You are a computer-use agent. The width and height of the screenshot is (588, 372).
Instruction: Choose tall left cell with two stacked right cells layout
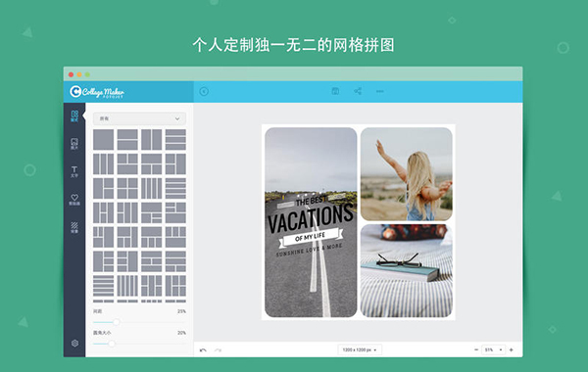(104, 188)
